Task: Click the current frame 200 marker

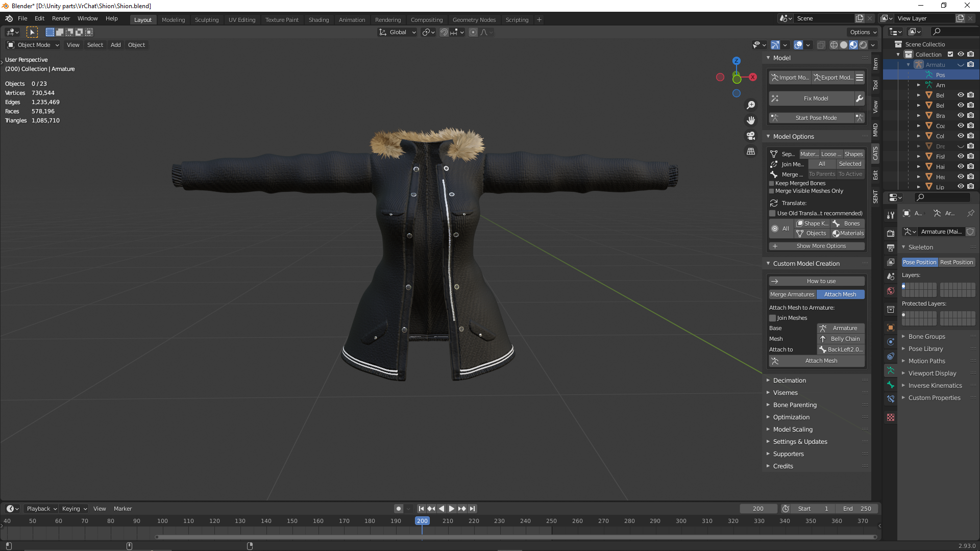Action: (x=422, y=521)
